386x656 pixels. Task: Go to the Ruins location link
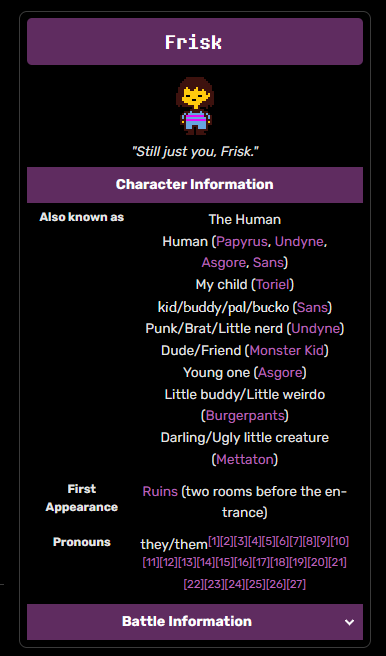pos(160,491)
